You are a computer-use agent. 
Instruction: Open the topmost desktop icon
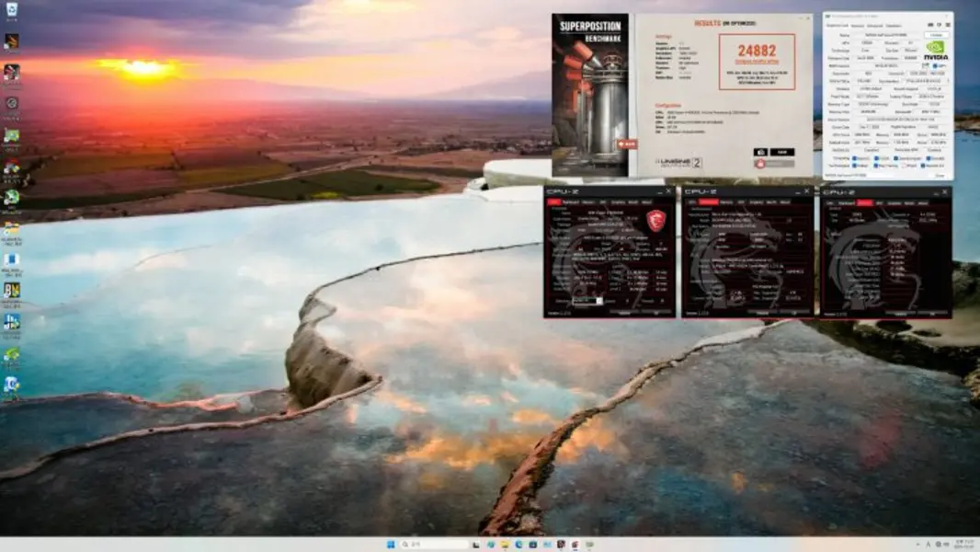pos(11,10)
